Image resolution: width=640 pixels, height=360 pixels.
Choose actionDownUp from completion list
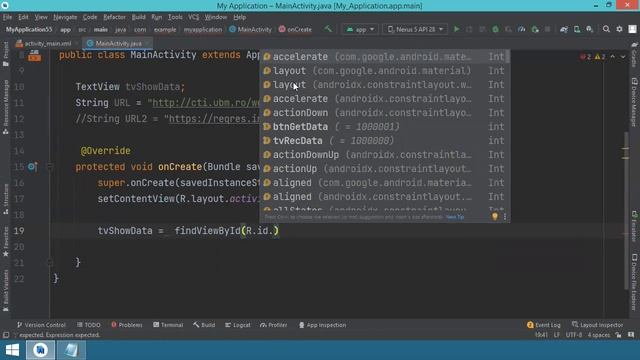coord(385,155)
